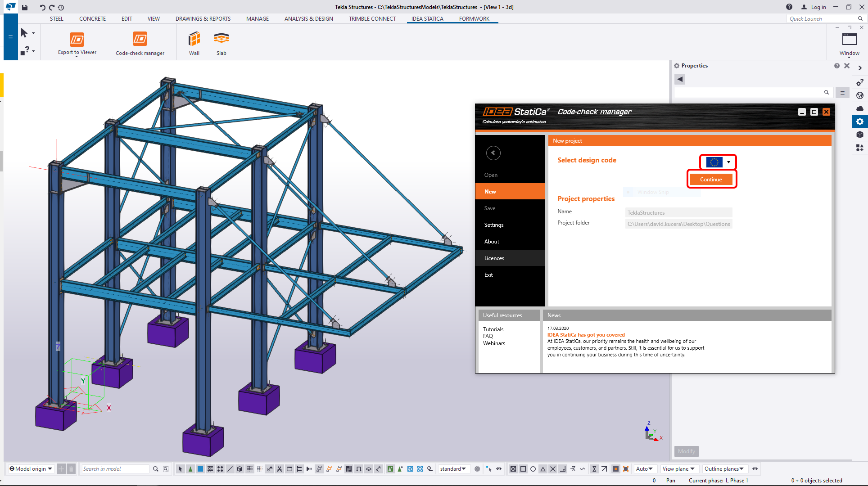This screenshot has width=868, height=486.
Task: Select Settings in Code-check manager menu
Action: (x=494, y=225)
